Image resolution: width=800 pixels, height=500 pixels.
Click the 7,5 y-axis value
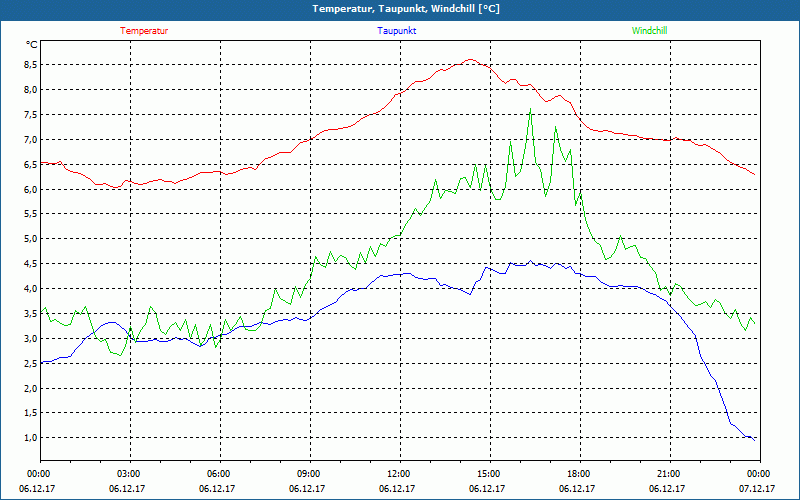31,115
